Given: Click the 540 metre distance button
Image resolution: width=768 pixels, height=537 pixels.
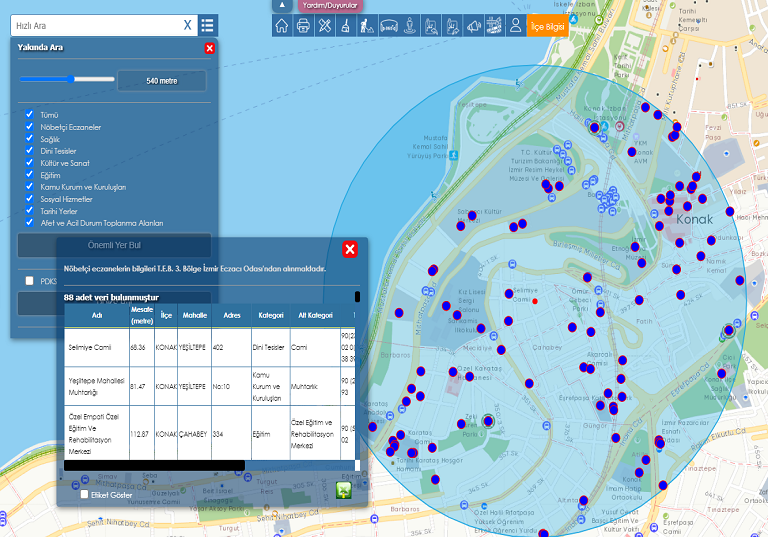Looking at the screenshot, I should [x=162, y=80].
